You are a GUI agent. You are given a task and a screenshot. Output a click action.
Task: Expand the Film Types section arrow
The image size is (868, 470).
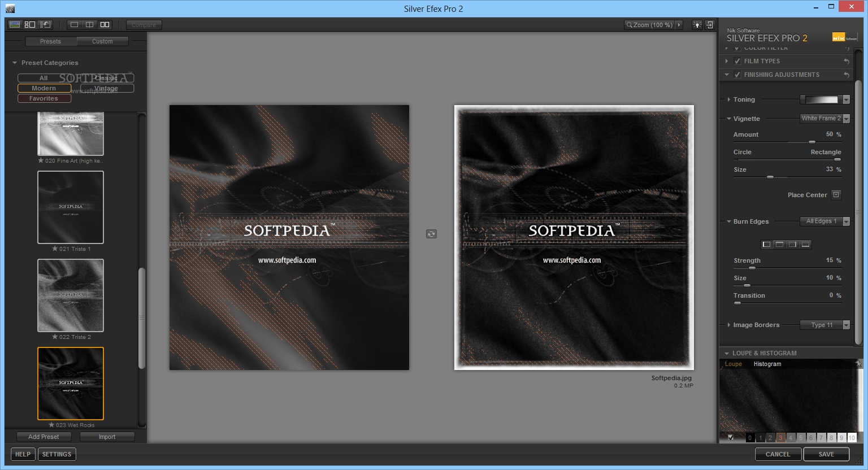(x=727, y=61)
